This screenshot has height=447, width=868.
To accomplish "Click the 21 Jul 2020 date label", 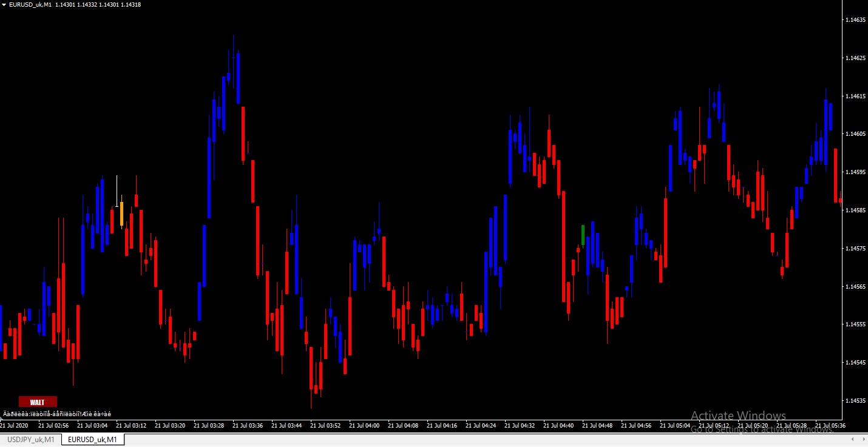I will [x=14, y=426].
